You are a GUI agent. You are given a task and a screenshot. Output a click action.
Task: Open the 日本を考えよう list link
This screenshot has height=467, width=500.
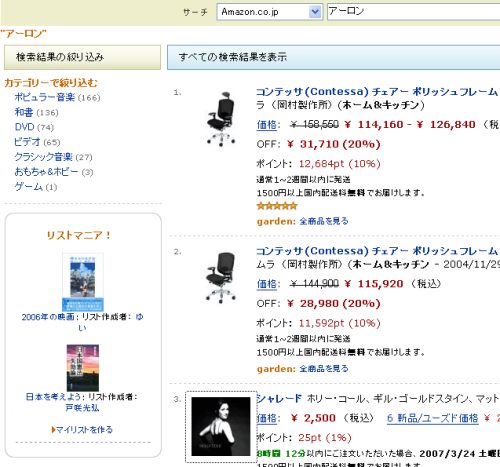(x=53, y=397)
